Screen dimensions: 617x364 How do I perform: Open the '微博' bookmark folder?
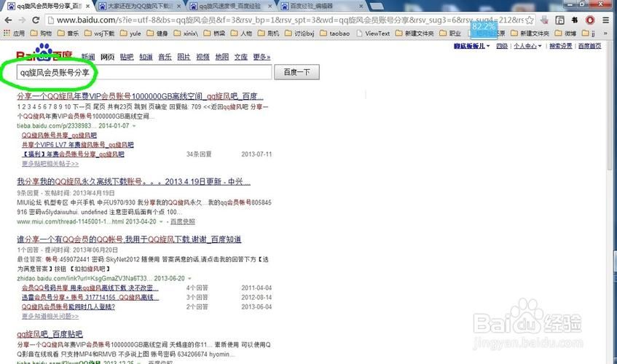click(x=565, y=33)
